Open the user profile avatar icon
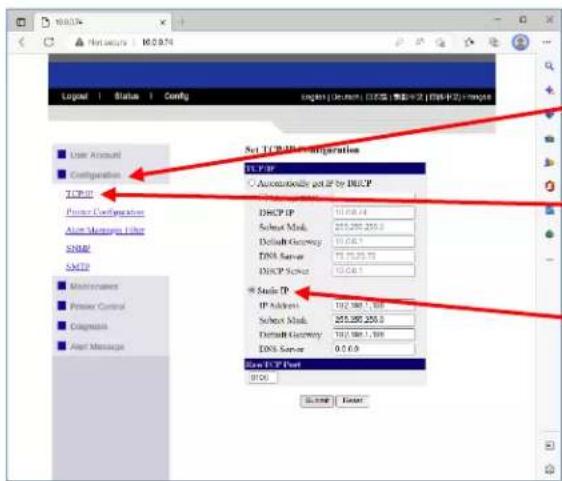This screenshot has width=562, height=481. coord(520,42)
